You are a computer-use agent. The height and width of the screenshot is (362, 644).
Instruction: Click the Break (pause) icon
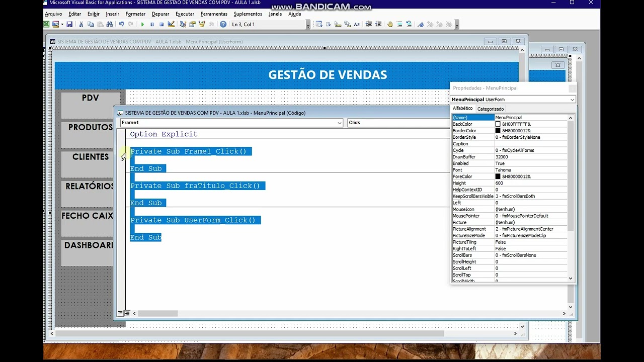[x=152, y=24]
